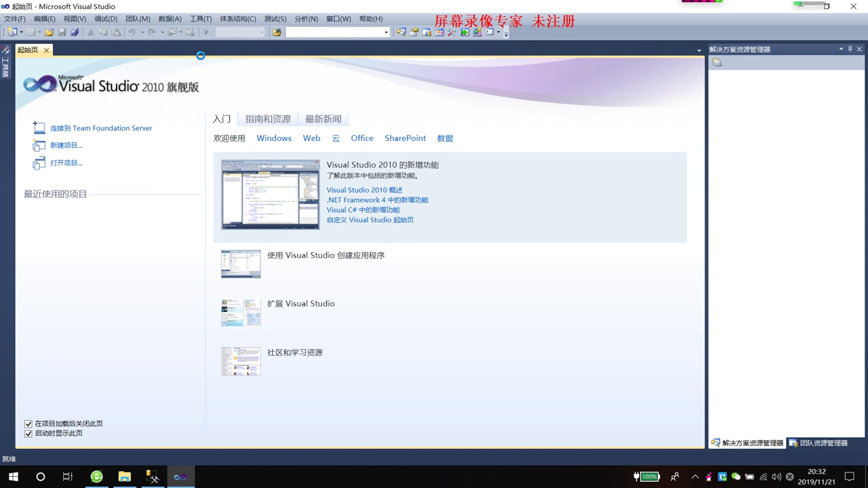Viewport: 868px width, 488px height.
Task: Click the Paste clipboard icon
Action: coord(116,32)
